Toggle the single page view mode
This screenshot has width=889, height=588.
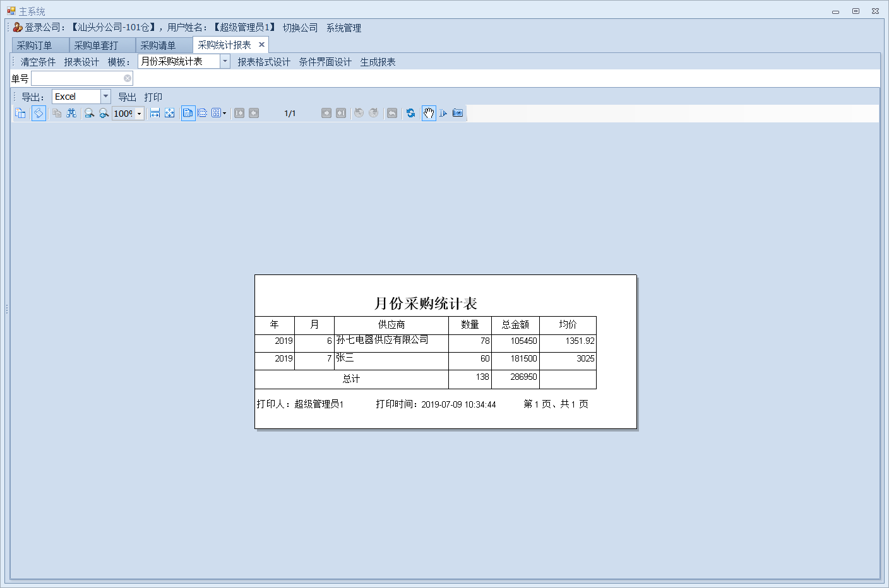(x=188, y=113)
